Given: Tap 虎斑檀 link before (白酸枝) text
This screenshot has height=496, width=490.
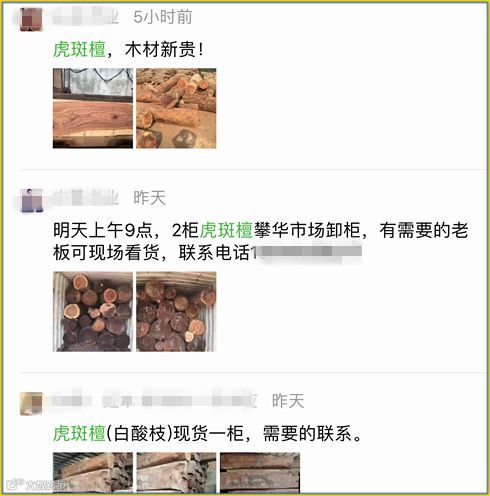Looking at the screenshot, I should tap(79, 433).
